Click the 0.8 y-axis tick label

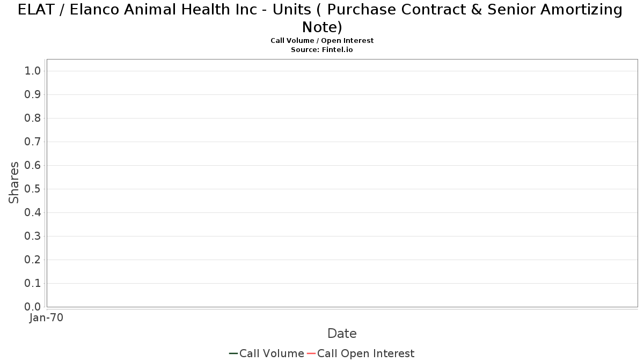(x=33, y=118)
